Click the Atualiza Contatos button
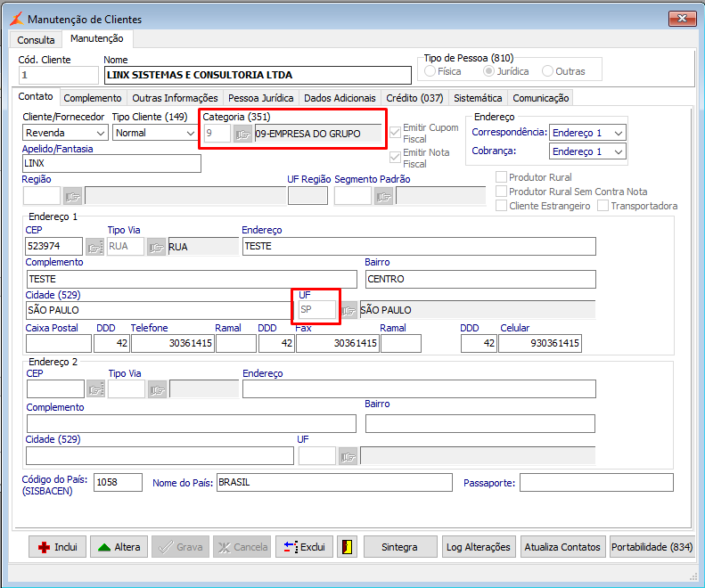The width and height of the screenshot is (705, 588). point(563,547)
